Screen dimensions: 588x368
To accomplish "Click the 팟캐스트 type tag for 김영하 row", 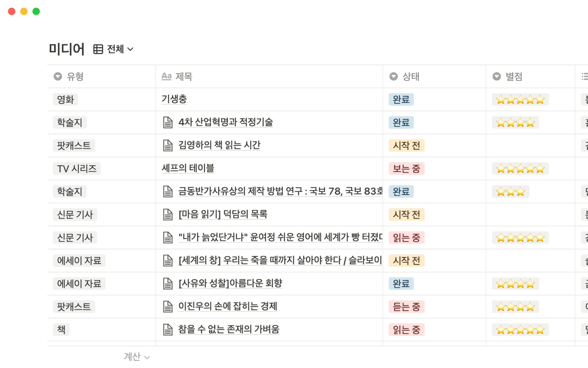I will (74, 145).
